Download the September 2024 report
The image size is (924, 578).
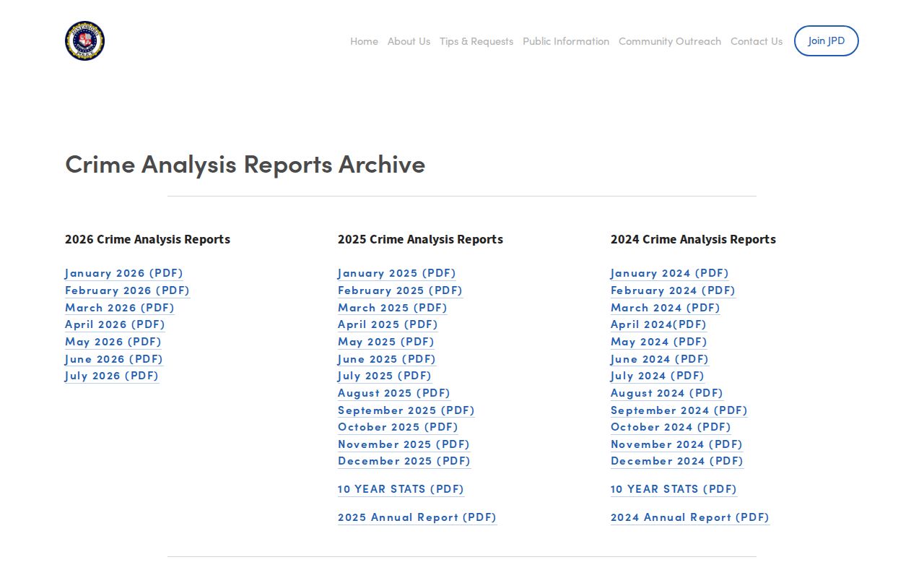[x=679, y=410]
